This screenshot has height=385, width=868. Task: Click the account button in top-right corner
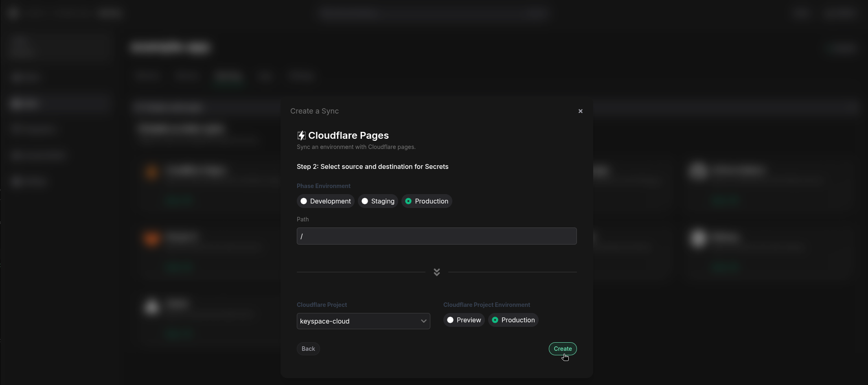(x=841, y=13)
